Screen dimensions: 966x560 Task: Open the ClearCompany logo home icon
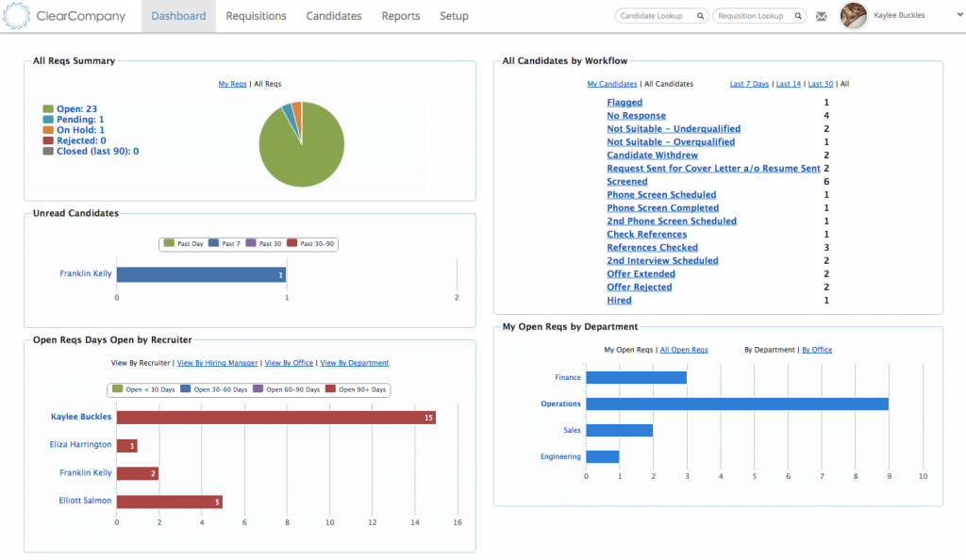click(x=15, y=15)
